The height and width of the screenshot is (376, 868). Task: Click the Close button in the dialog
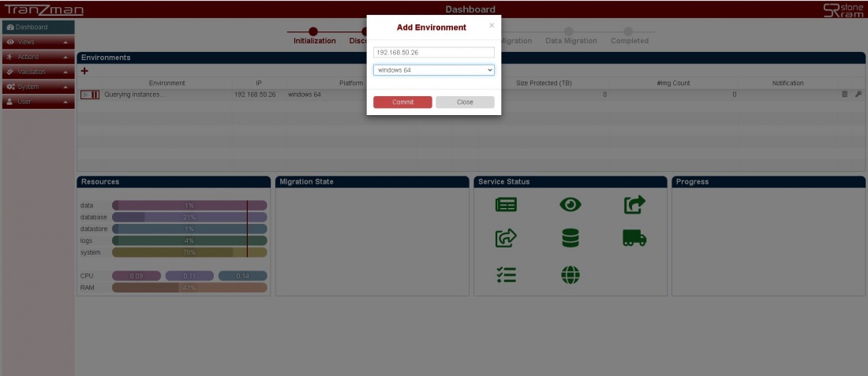click(x=465, y=102)
